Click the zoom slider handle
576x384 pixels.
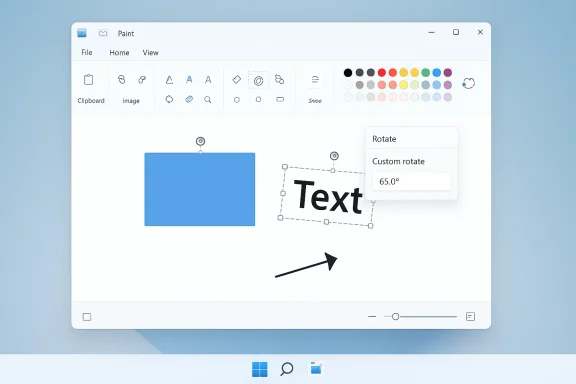click(395, 316)
